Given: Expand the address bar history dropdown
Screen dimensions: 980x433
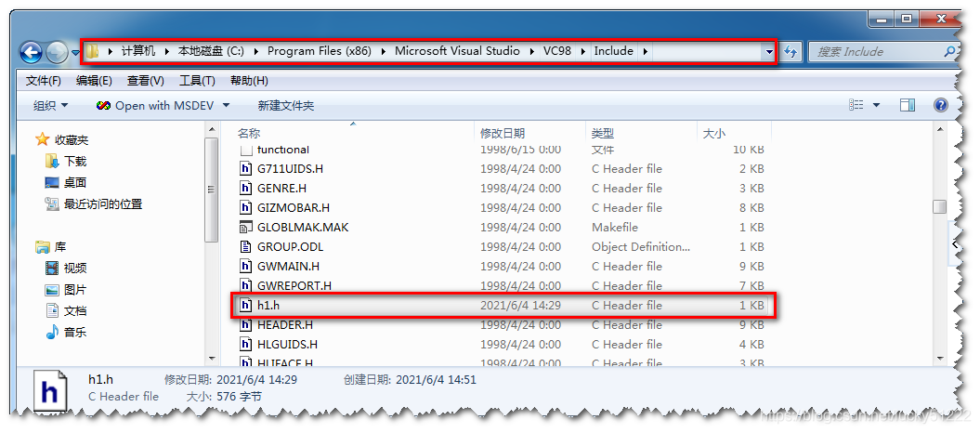Looking at the screenshot, I should 768,52.
